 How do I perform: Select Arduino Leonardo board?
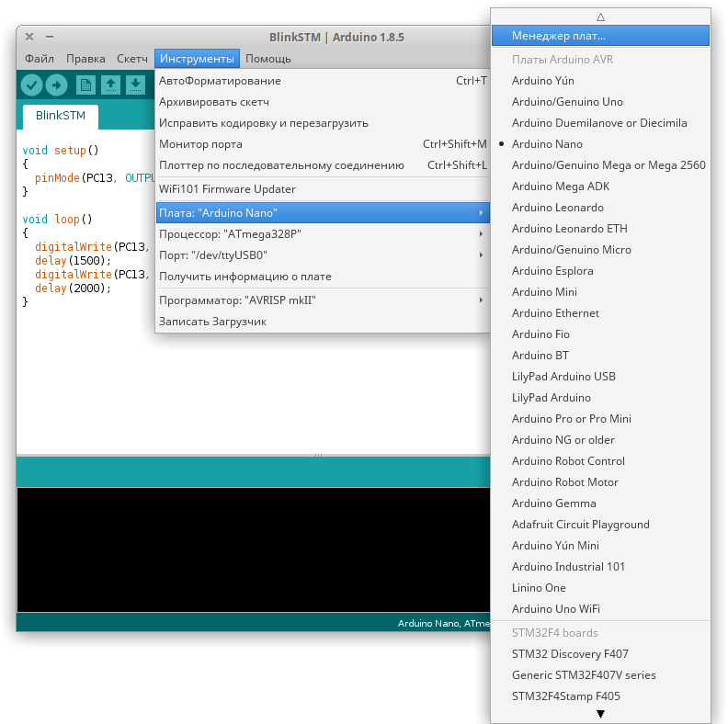tap(600, 208)
